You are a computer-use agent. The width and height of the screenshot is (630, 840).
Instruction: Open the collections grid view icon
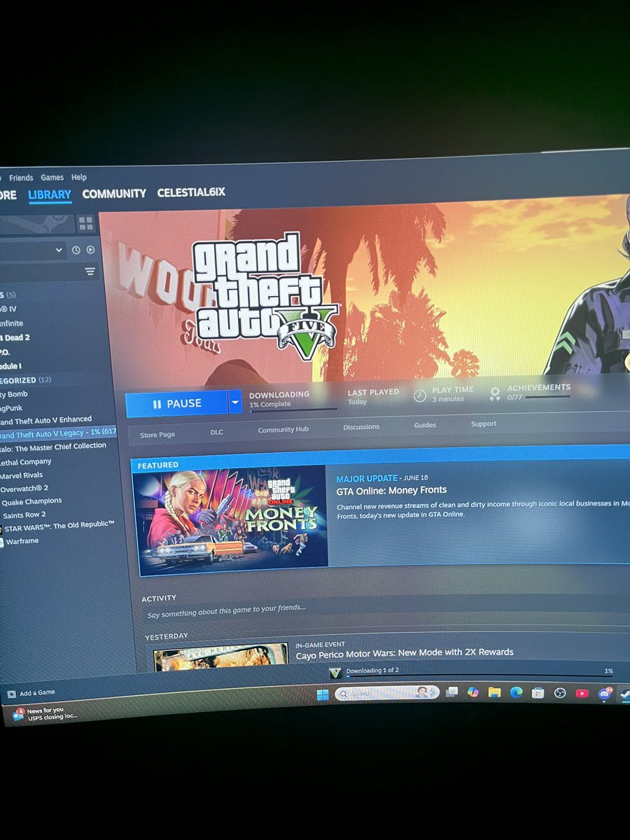click(86, 223)
